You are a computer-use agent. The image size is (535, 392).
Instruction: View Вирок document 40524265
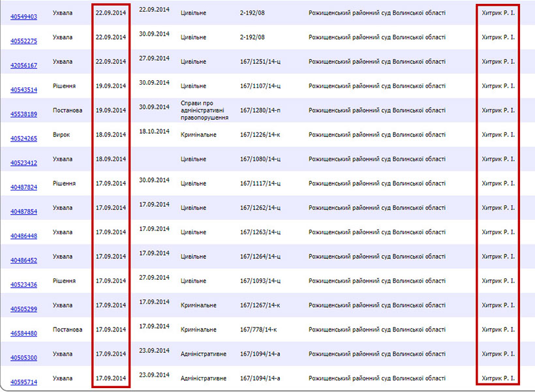click(23, 138)
